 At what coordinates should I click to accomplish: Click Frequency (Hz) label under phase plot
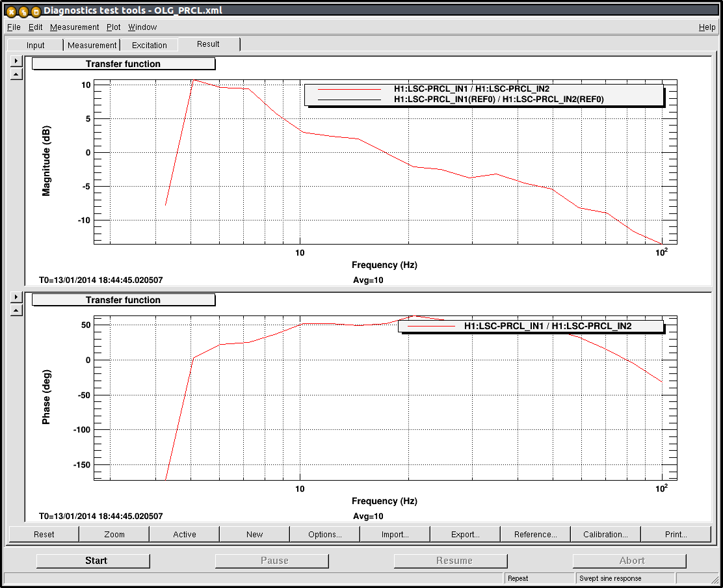click(x=384, y=501)
